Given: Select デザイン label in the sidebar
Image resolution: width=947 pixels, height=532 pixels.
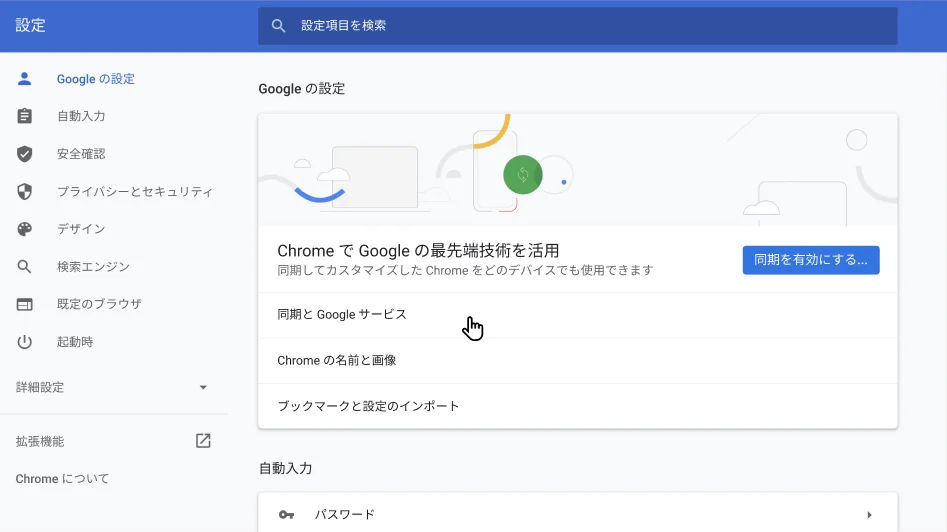Looking at the screenshot, I should [x=81, y=229].
